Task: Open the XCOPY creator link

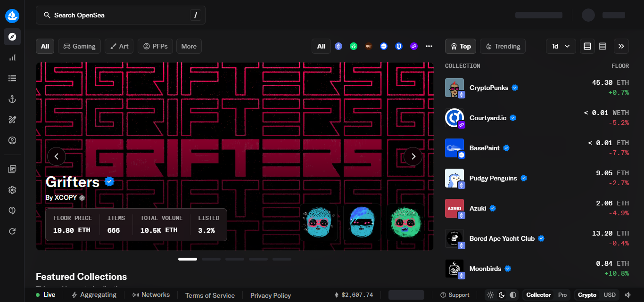Action: (66, 197)
